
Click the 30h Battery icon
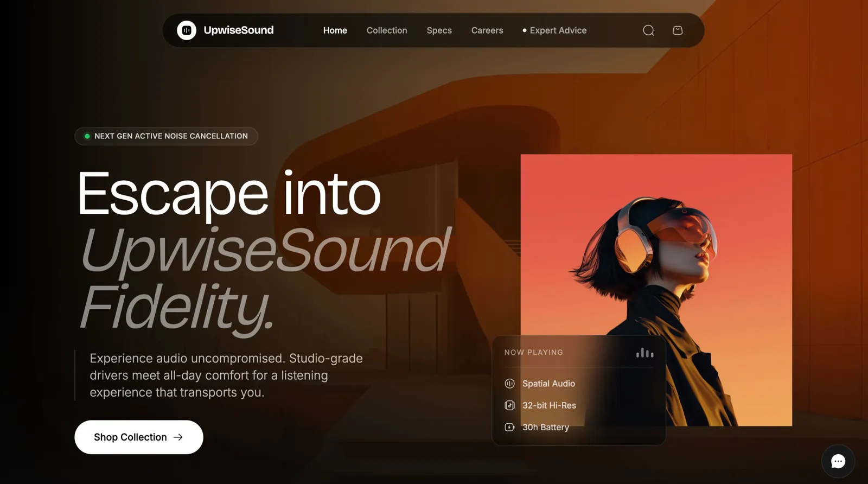[x=509, y=428]
